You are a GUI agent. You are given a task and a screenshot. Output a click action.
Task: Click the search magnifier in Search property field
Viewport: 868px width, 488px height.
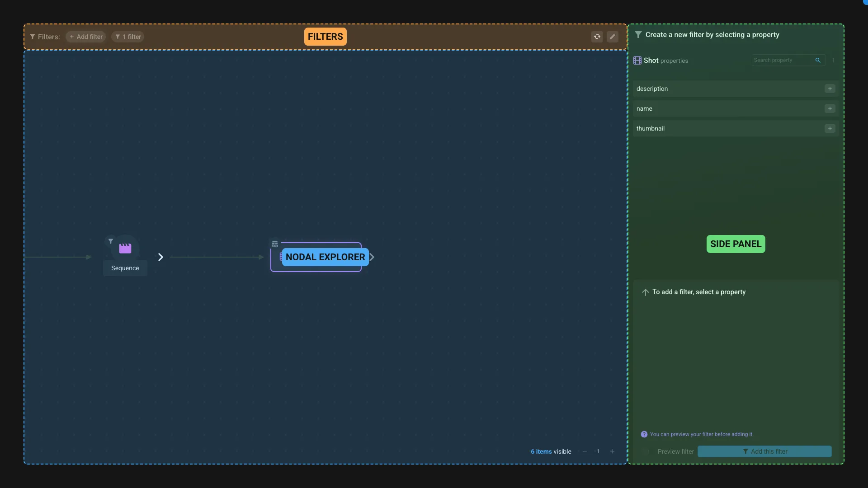(x=818, y=60)
